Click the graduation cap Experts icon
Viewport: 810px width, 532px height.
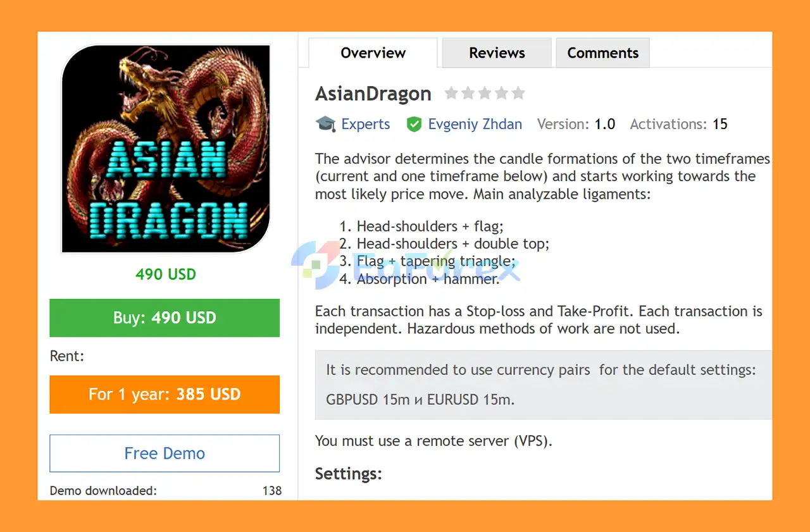coord(325,124)
